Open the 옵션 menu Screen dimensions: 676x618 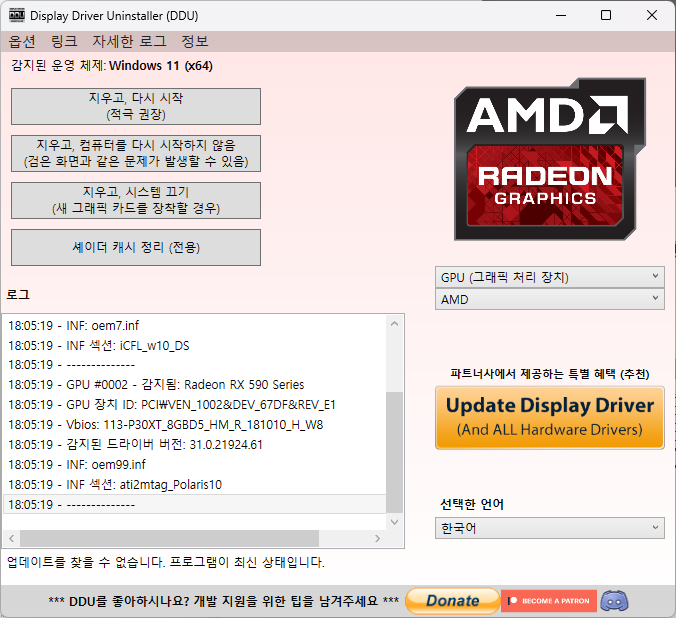coord(22,41)
